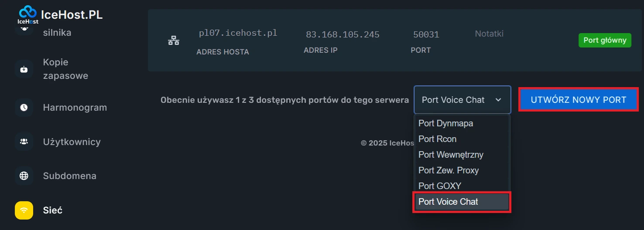Select the highlighted Port Voice Chat option

click(x=448, y=202)
